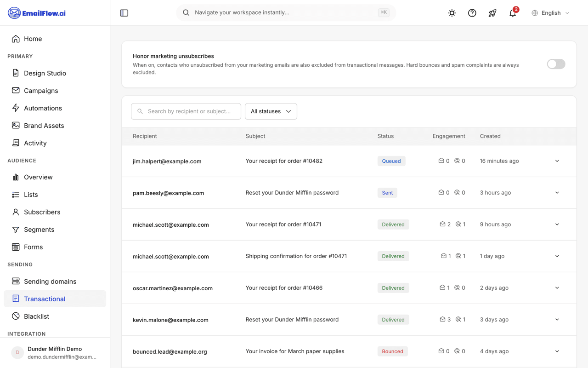Expand the kevin.malone@example.com row
This screenshot has width=588, height=368.
557,320
